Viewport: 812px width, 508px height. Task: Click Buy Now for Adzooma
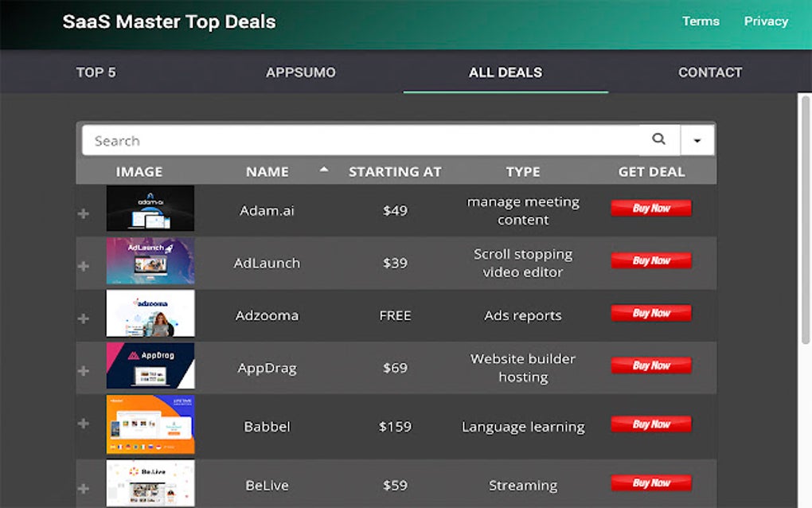(x=651, y=313)
